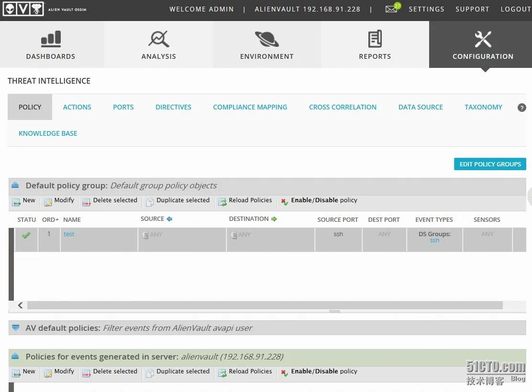Sort by the ORD column header
The image size is (532, 392).
point(50,220)
